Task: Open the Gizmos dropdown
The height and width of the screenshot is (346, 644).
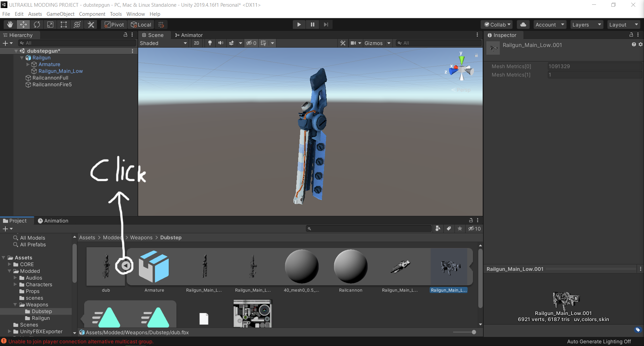Action: point(377,43)
